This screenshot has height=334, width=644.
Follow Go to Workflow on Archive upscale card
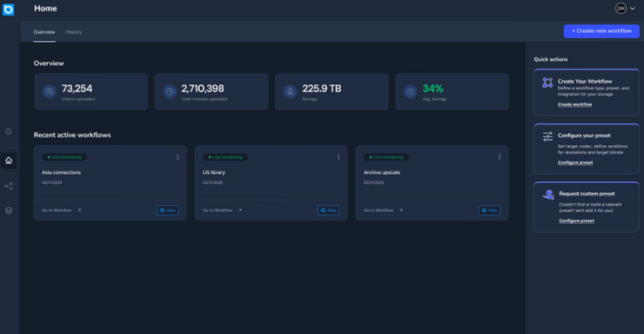click(383, 210)
